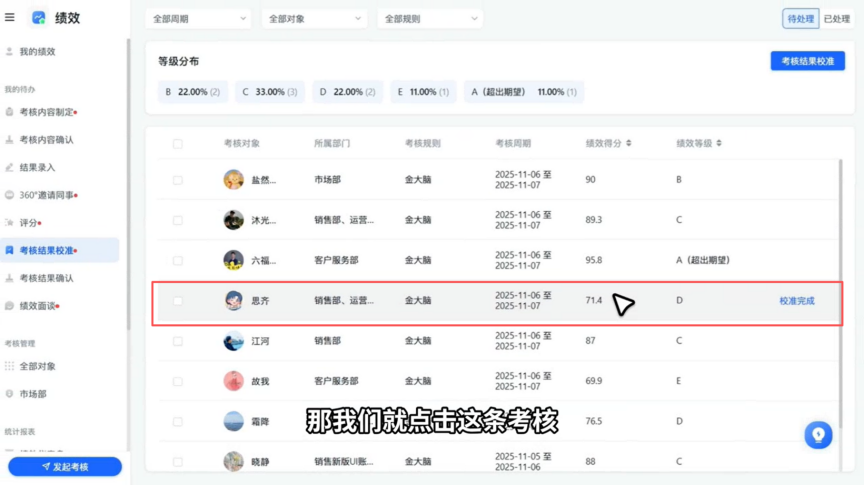864x485 pixels.
Task: Click the B 22.00% grade chip
Action: 192,92
